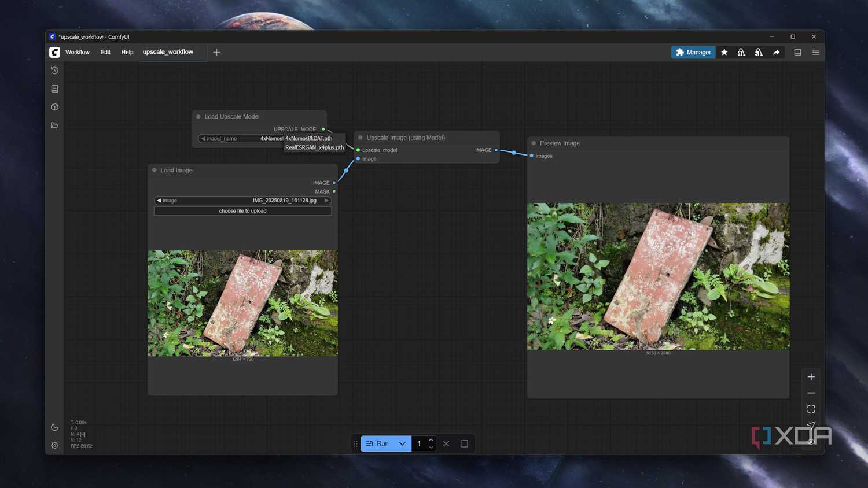The image size is (868, 488).
Task: Open the node library sidebar icon
Action: (54, 89)
